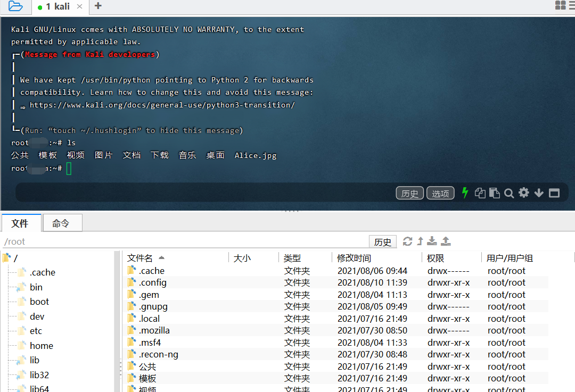Switch to the 命令 tab
This screenshot has width=575, height=392.
[62, 223]
